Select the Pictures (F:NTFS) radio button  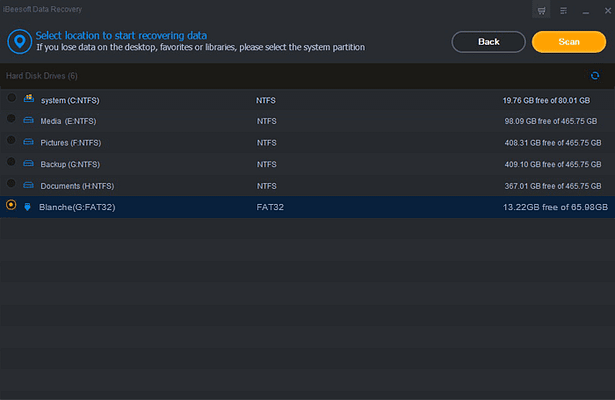[x=11, y=141]
